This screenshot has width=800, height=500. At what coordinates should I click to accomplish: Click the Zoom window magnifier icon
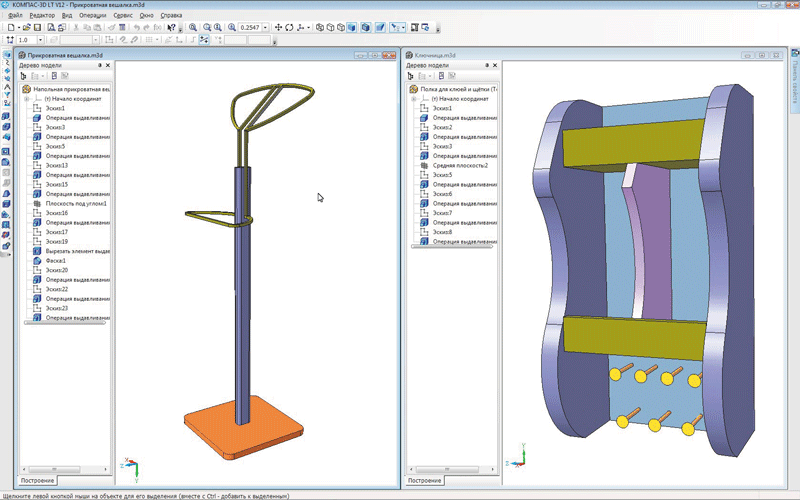(x=192, y=27)
